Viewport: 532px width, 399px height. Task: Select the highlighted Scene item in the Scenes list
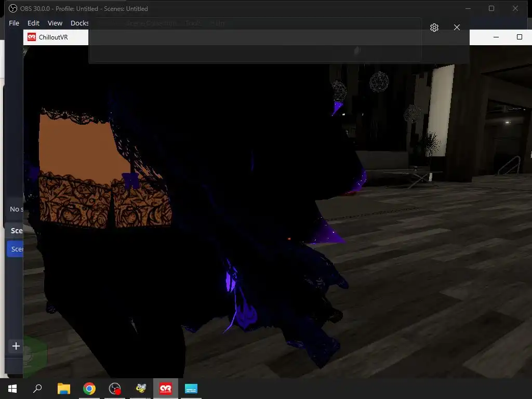click(15, 249)
